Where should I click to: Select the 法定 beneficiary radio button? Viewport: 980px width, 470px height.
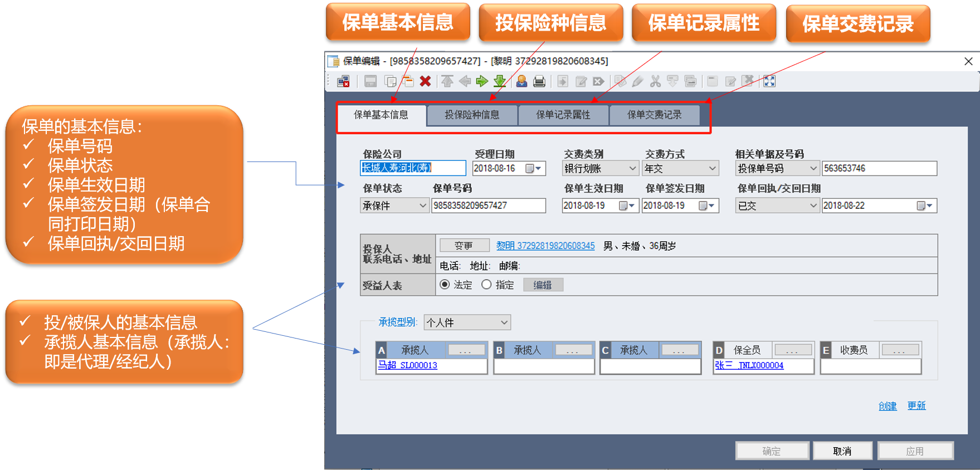[445, 285]
